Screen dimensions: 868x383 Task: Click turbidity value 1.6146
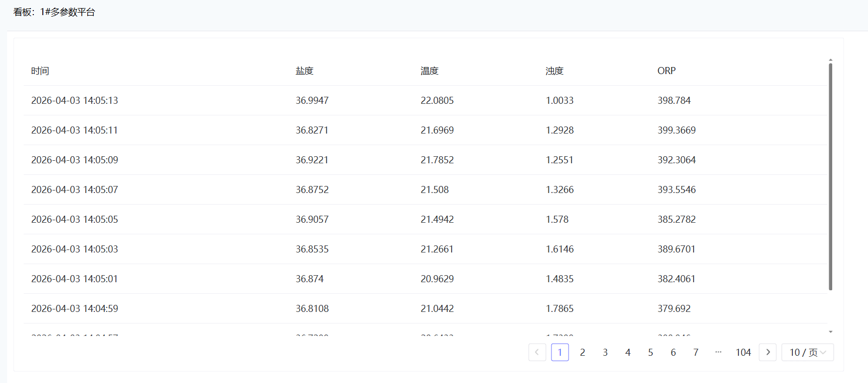point(560,249)
